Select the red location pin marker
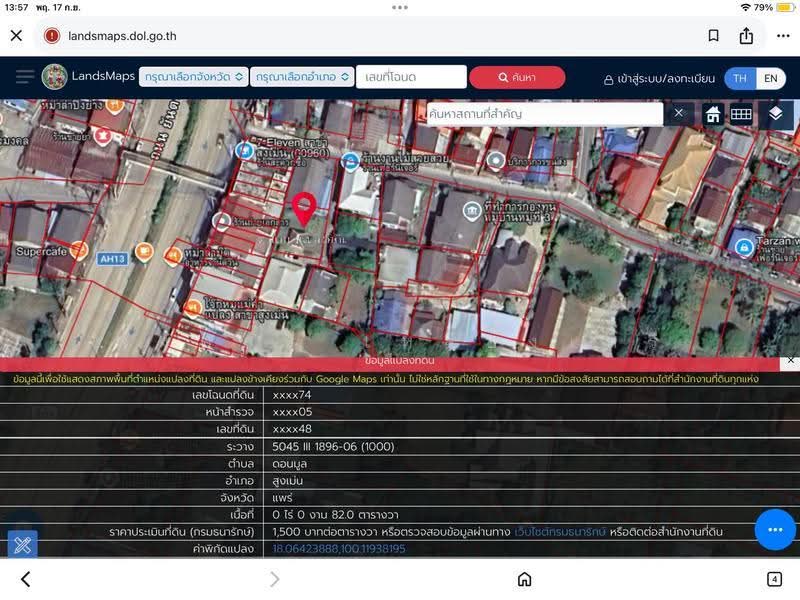 [x=304, y=209]
